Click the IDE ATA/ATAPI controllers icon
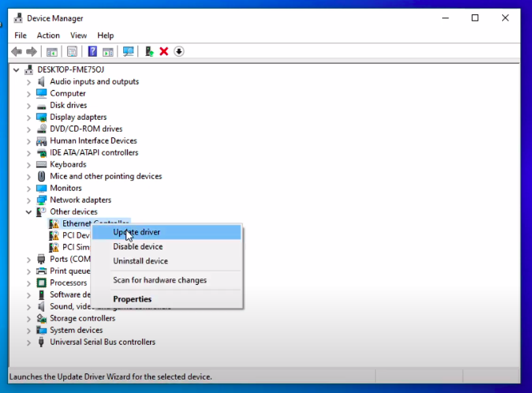532x393 pixels. pyautogui.click(x=41, y=153)
